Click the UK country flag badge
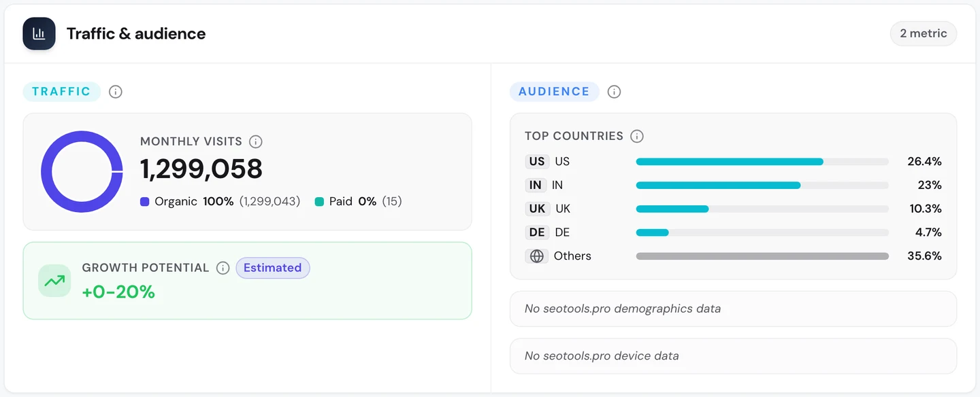 (537, 209)
